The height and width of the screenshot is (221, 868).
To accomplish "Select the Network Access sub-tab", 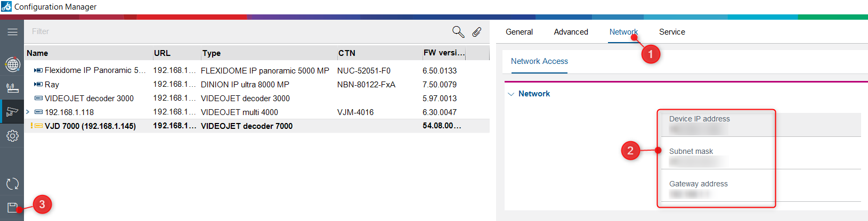I will click(539, 61).
